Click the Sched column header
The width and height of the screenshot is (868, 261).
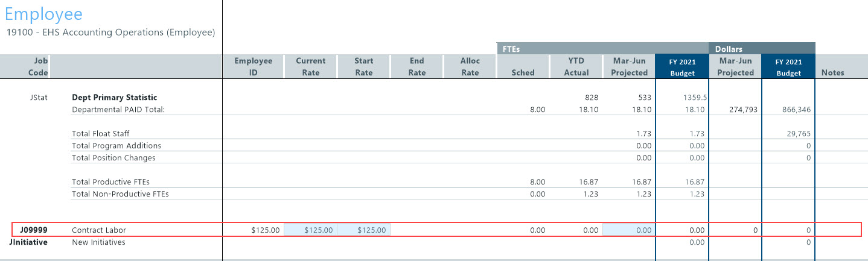coord(523,72)
